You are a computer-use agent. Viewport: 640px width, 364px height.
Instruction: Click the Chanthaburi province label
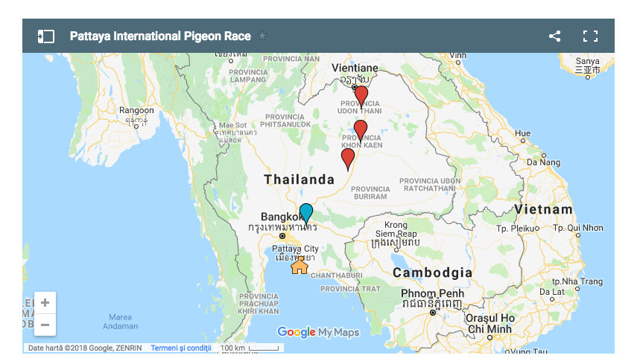click(x=336, y=275)
